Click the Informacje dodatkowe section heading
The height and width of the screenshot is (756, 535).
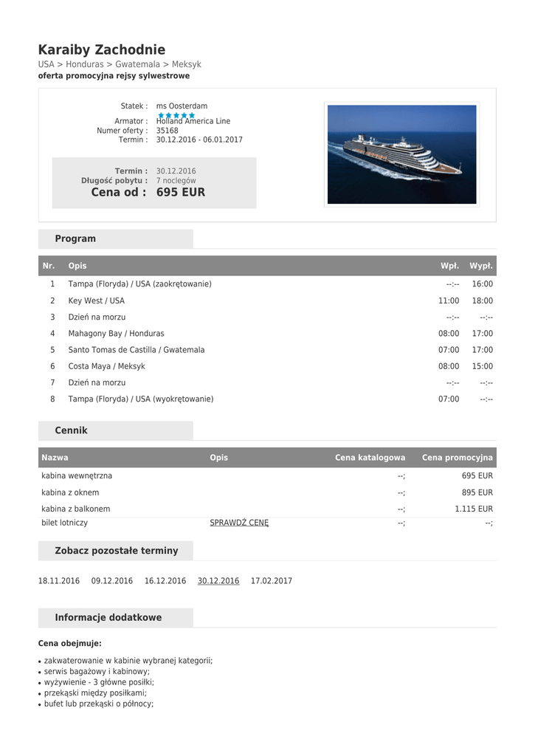tap(108, 618)
